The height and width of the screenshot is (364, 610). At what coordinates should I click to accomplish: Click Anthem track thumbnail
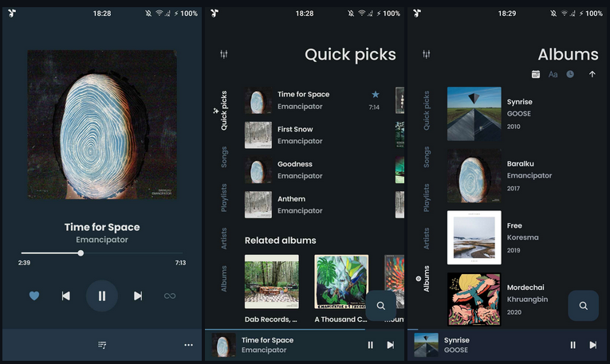coord(258,205)
